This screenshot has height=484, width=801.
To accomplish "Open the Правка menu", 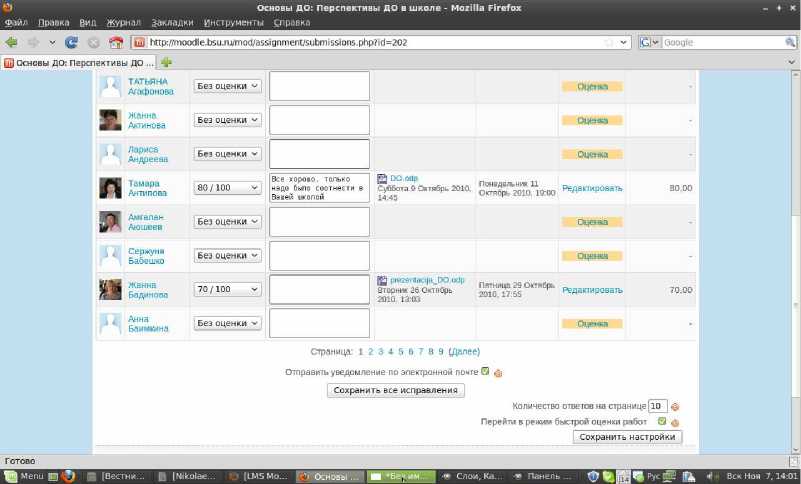I will click(54, 22).
